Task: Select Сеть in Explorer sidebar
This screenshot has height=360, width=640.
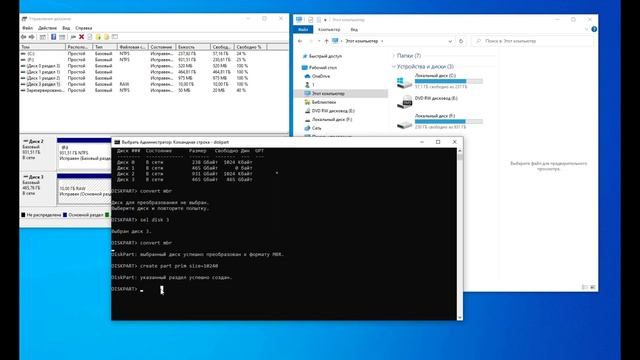Action: tap(316, 128)
